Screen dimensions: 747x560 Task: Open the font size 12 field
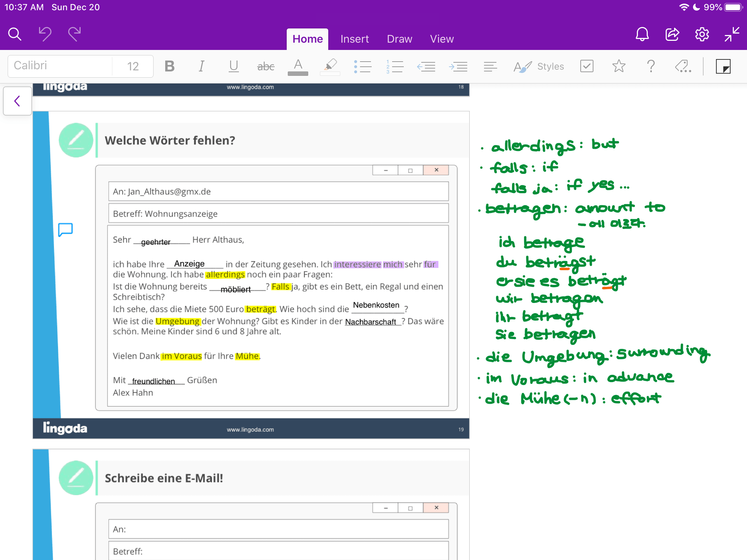[x=133, y=66]
